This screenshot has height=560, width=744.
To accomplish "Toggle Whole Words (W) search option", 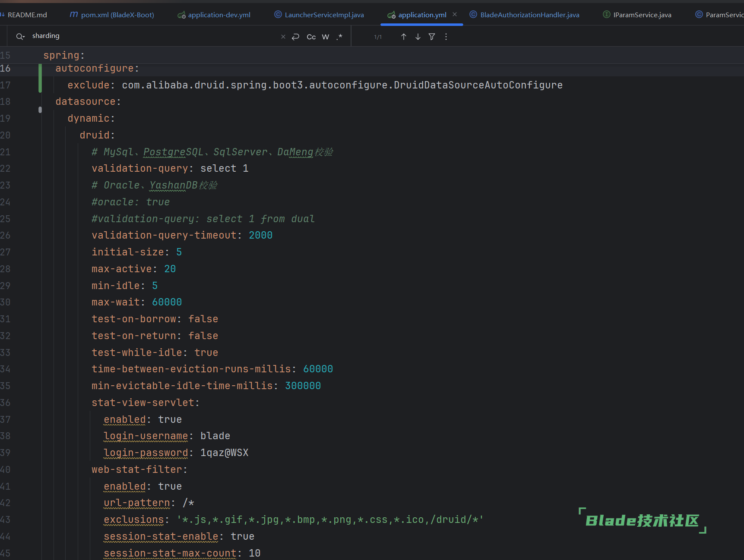I will tap(326, 37).
